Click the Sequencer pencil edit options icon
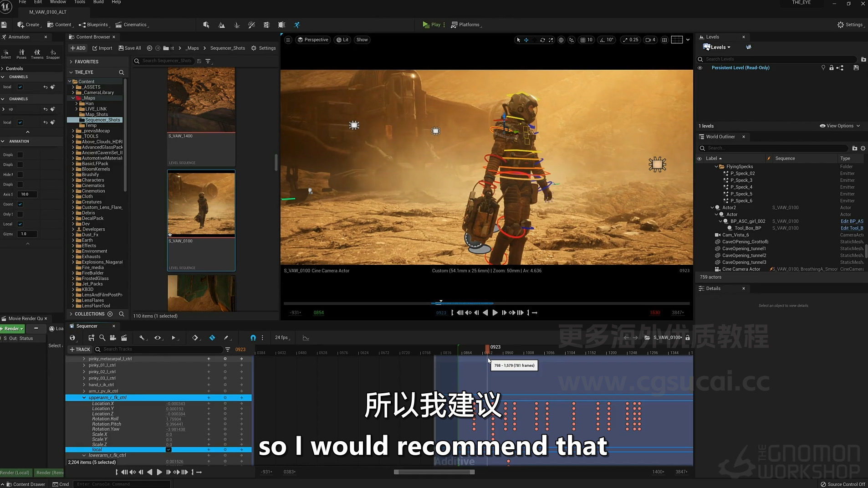 click(x=226, y=338)
